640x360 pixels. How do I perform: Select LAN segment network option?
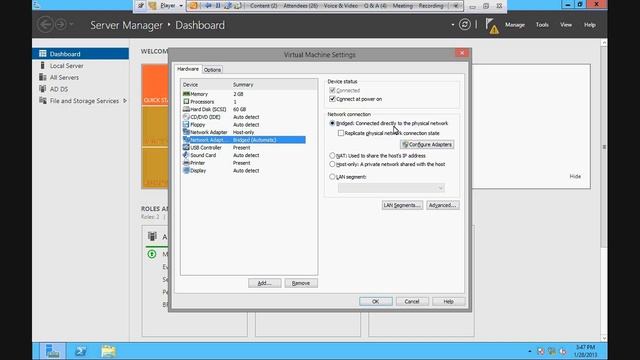(x=332, y=177)
